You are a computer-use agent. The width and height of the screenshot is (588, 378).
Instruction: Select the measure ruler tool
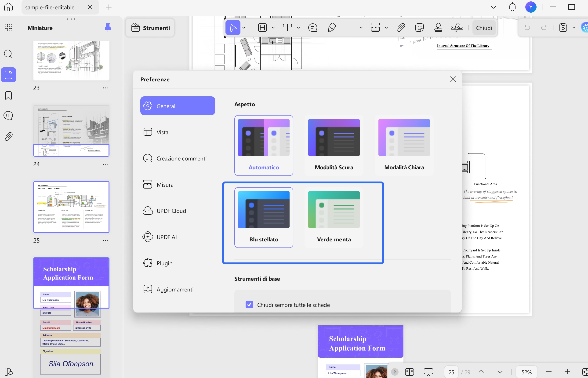coord(375,28)
